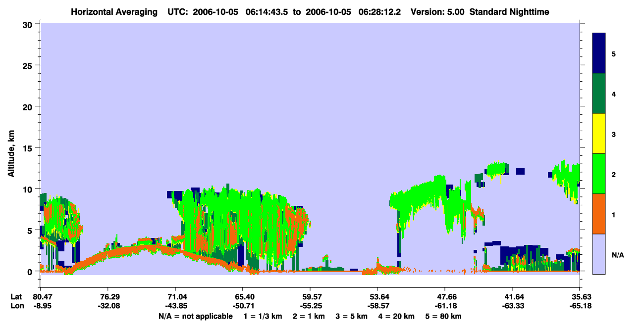The height and width of the screenshot is (330, 644).
Task: Click the lavender N/A colorbar segment
Action: [x=599, y=254]
